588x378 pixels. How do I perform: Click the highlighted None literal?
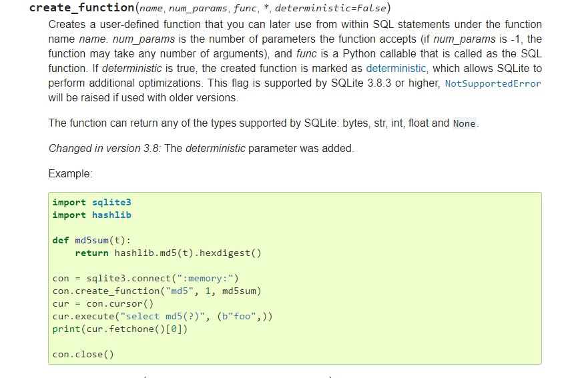pos(464,123)
